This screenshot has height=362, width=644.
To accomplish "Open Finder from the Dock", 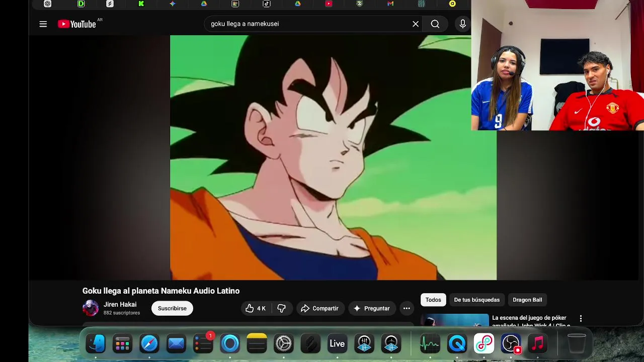I will pyautogui.click(x=96, y=344).
